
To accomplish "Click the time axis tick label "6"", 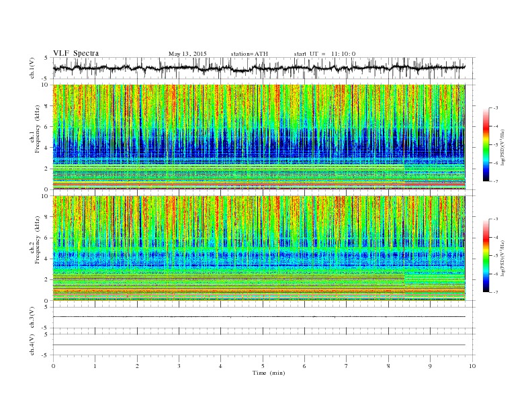I will [305, 366].
